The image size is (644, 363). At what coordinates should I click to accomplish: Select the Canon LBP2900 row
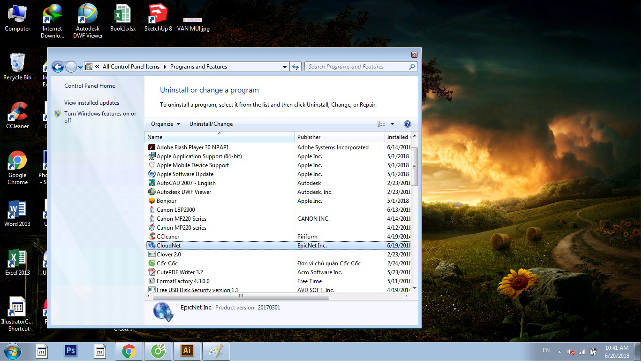(279, 210)
